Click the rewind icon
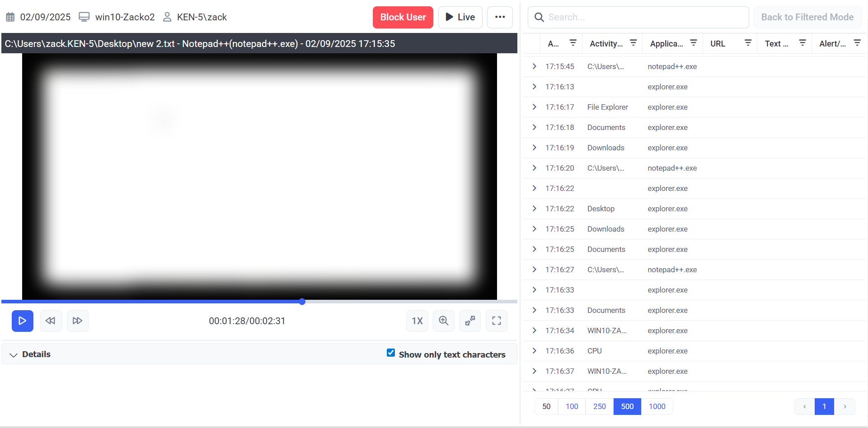 coord(51,321)
